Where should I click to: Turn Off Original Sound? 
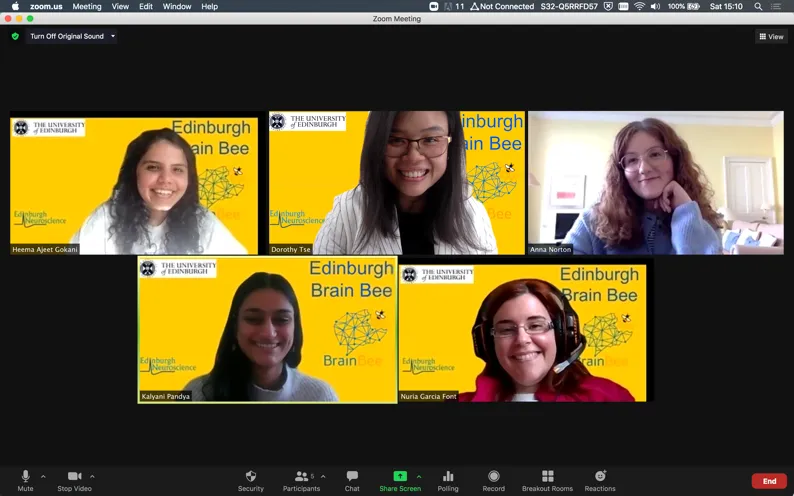click(x=66, y=36)
